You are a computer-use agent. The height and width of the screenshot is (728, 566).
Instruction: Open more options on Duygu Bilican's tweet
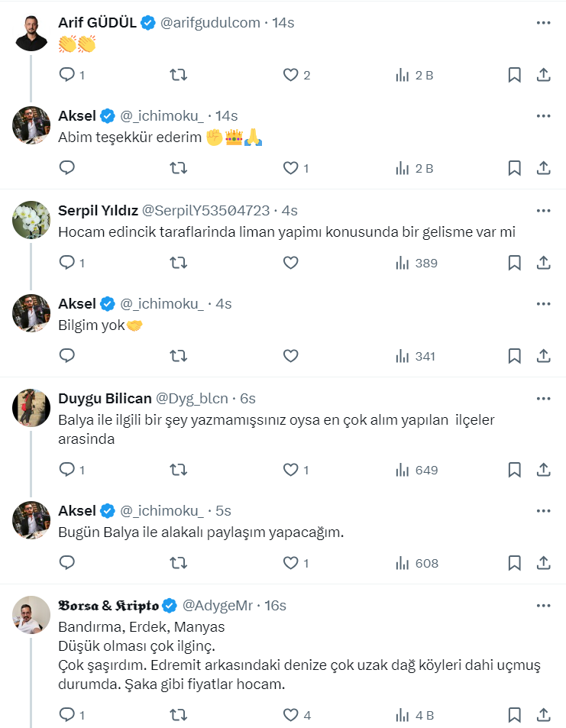pyautogui.click(x=543, y=399)
